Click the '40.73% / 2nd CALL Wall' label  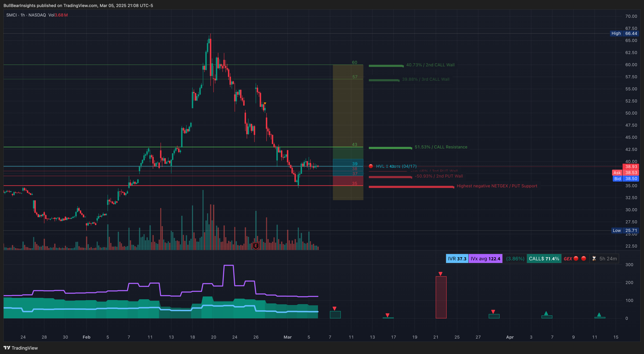pos(430,65)
